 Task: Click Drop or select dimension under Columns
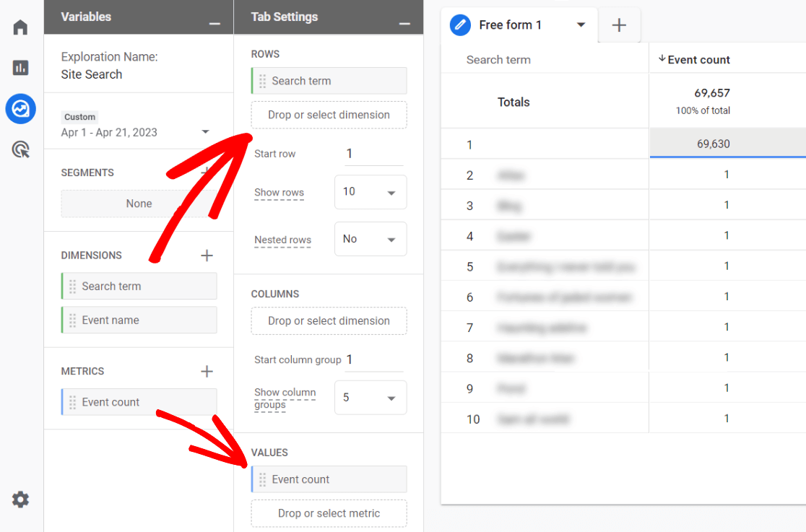click(x=329, y=320)
